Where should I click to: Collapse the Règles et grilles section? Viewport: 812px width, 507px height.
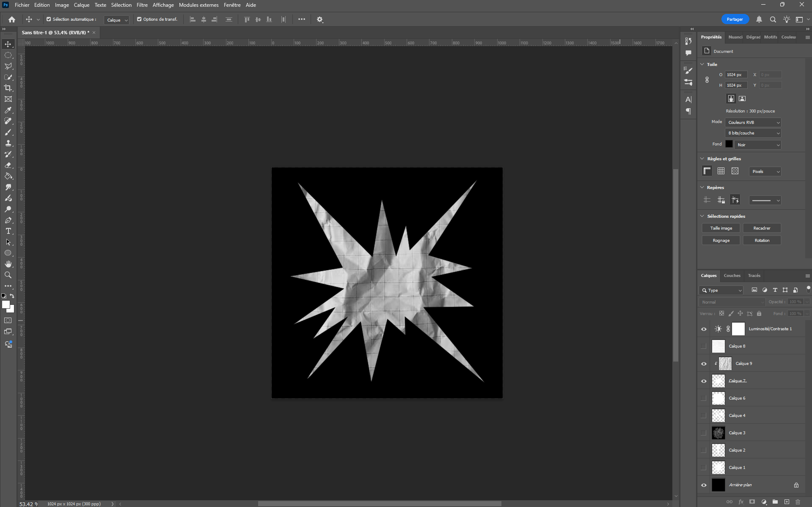[x=702, y=159]
